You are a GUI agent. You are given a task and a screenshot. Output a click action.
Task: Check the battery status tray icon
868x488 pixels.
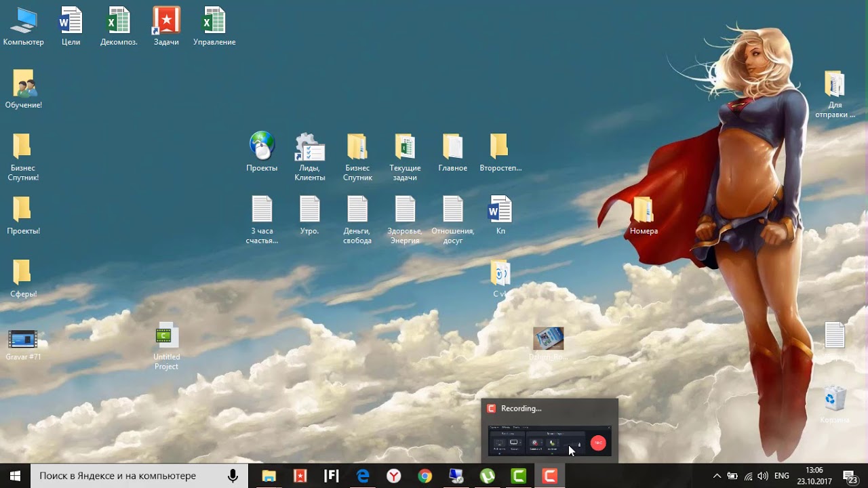[x=732, y=476]
